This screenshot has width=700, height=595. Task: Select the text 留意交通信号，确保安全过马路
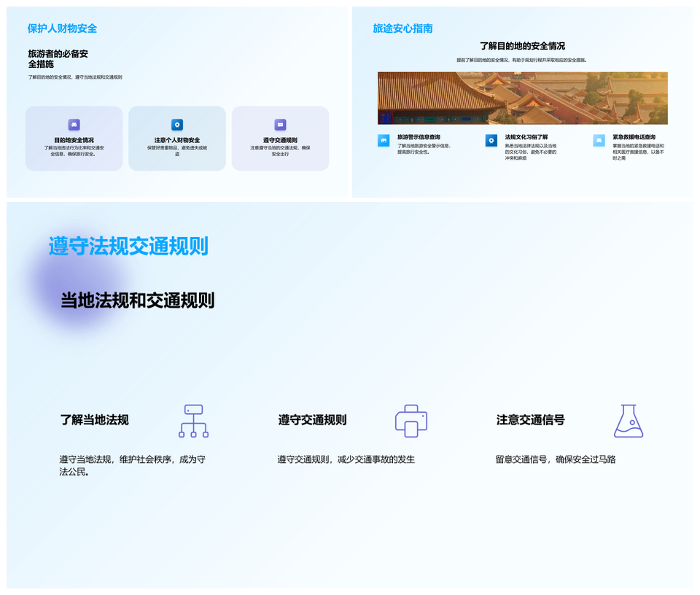pos(556,459)
